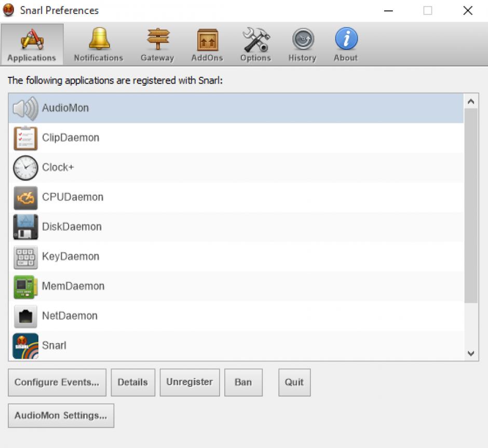Open AudioMon Settings... button
The height and width of the screenshot is (448, 488).
point(61,416)
